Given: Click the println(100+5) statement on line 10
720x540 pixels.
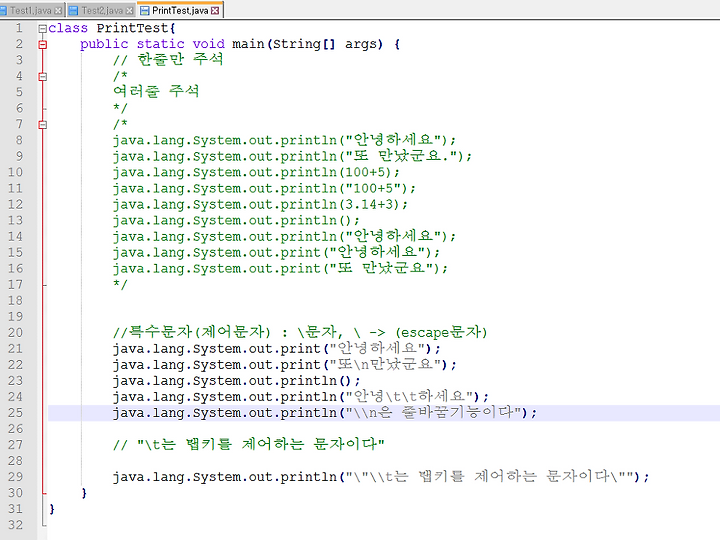Looking at the screenshot, I should coord(256,173).
